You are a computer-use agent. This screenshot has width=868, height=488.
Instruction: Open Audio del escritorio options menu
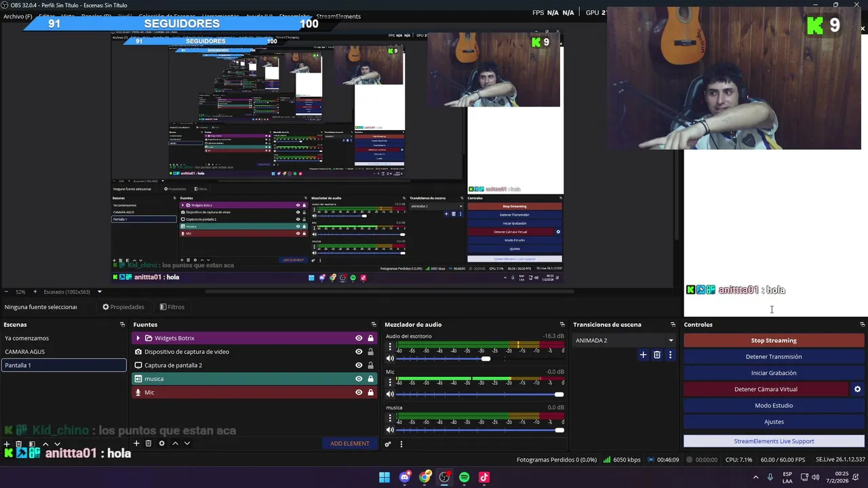coord(390,346)
